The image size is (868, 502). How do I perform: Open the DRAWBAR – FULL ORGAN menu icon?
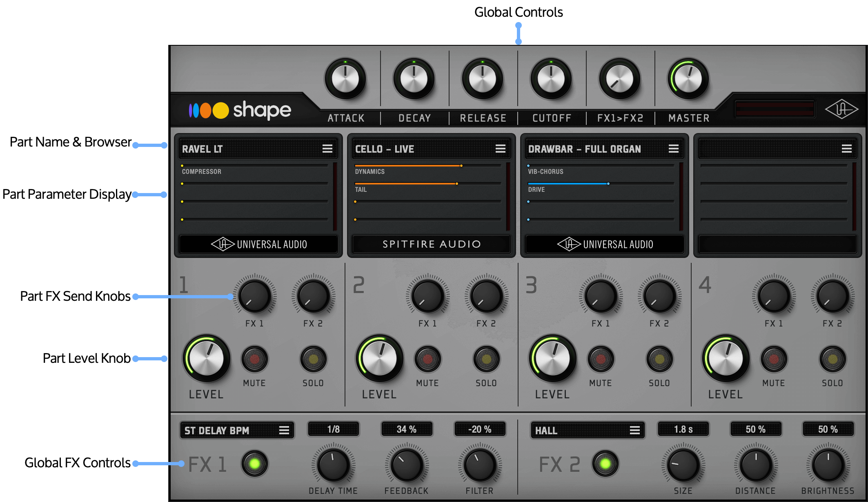(x=673, y=149)
